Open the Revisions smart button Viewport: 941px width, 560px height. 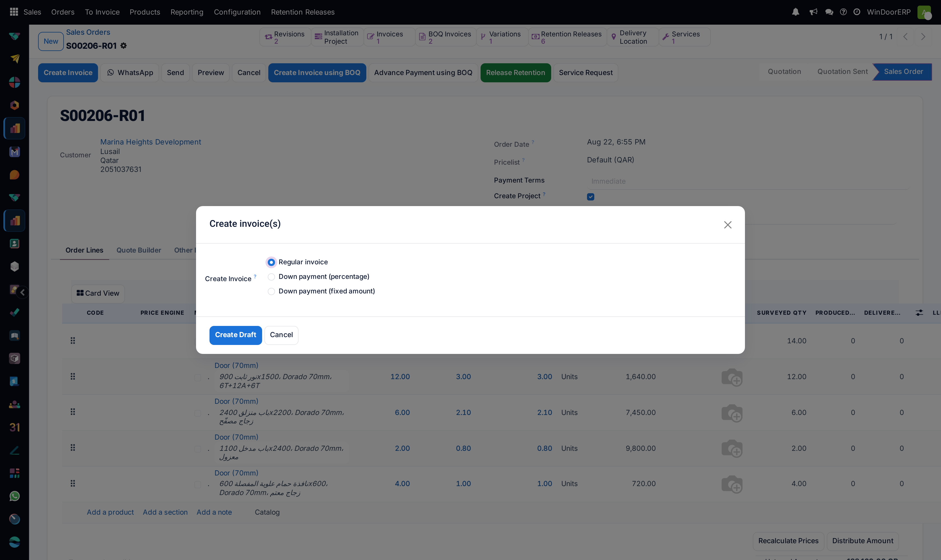[285, 37]
